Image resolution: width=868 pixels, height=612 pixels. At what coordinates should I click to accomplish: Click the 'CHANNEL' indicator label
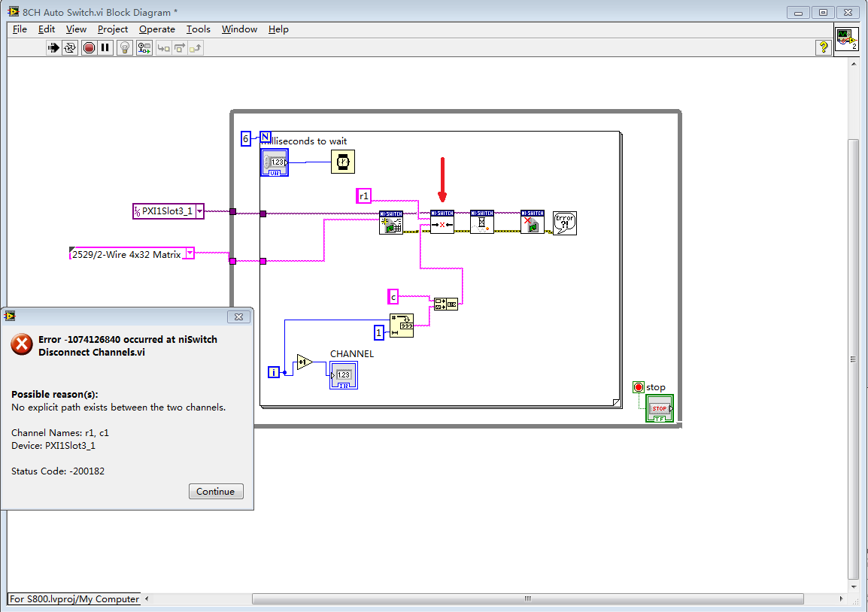point(352,353)
